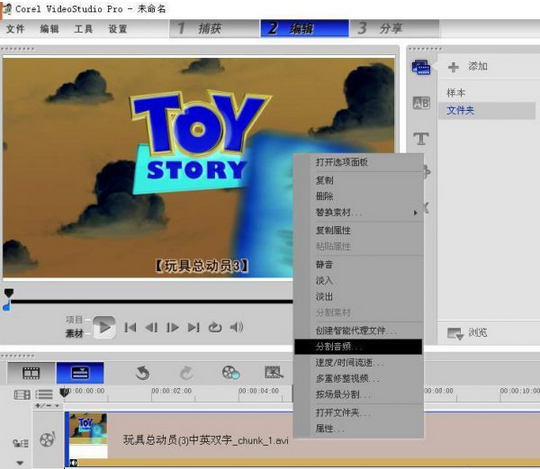This screenshot has height=469, width=540.
Task: Switch to step 2 编辑 tab
Action: 304,28
